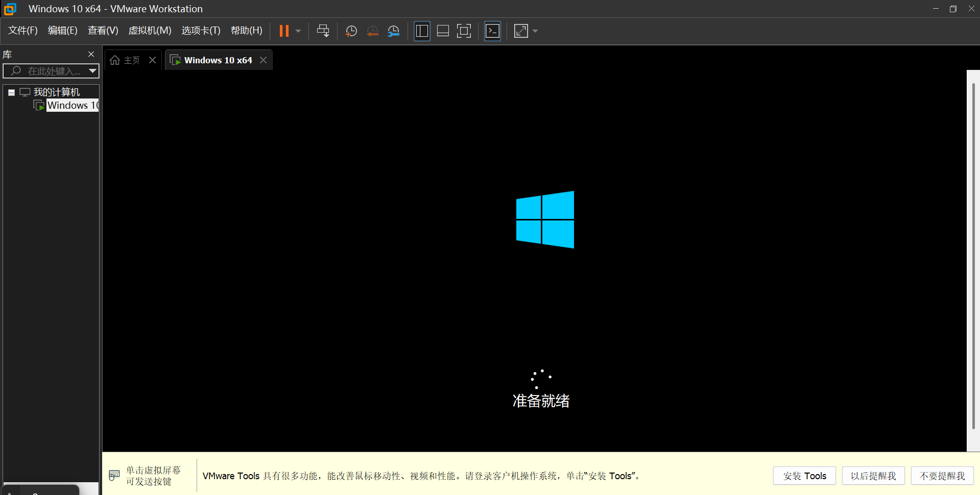Click the stretch guest display icon
This screenshot has width=980, height=495.
[521, 31]
